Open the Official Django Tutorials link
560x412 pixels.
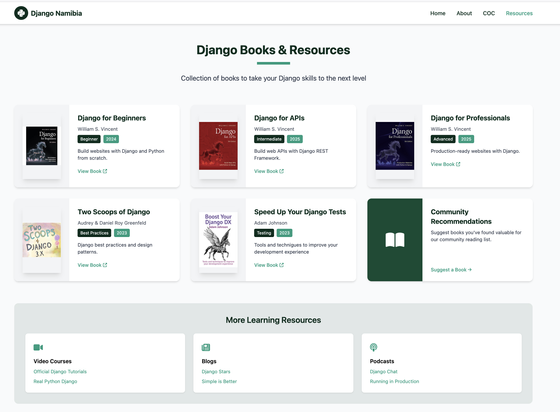point(60,372)
